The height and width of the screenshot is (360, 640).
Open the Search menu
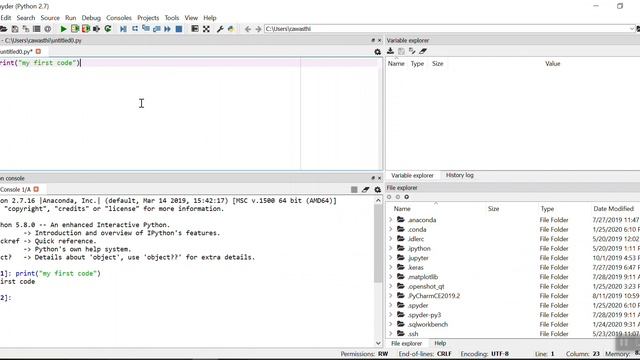tap(26, 18)
